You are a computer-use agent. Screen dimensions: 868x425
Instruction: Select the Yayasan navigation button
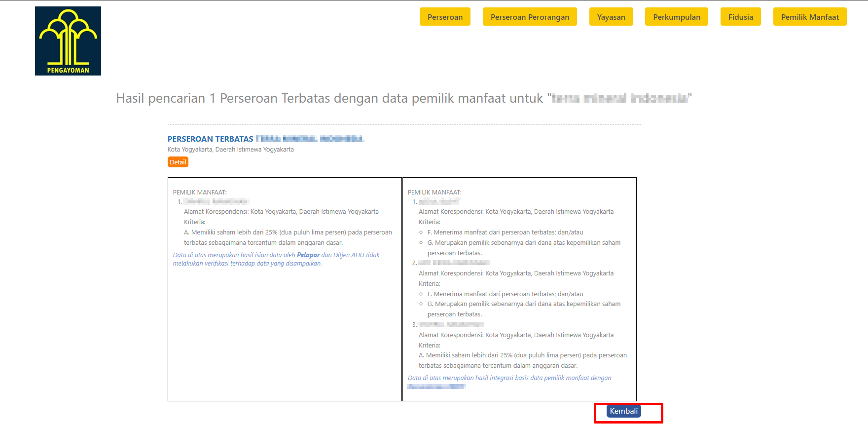tap(611, 17)
